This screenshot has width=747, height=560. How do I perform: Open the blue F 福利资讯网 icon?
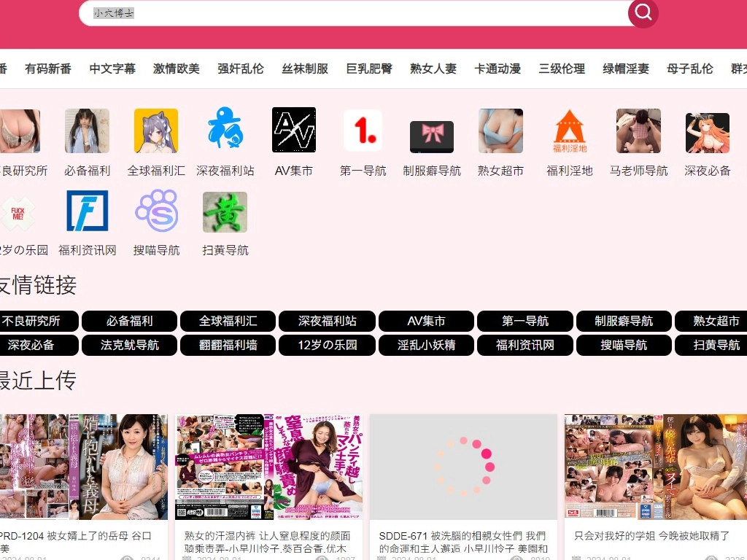(x=88, y=211)
